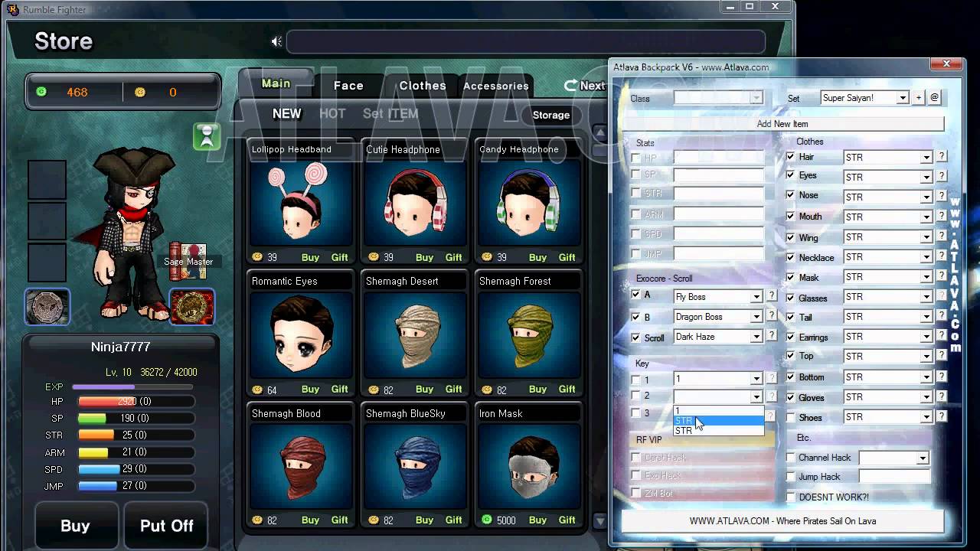Toggle Exocore A checkbox

pos(635,295)
